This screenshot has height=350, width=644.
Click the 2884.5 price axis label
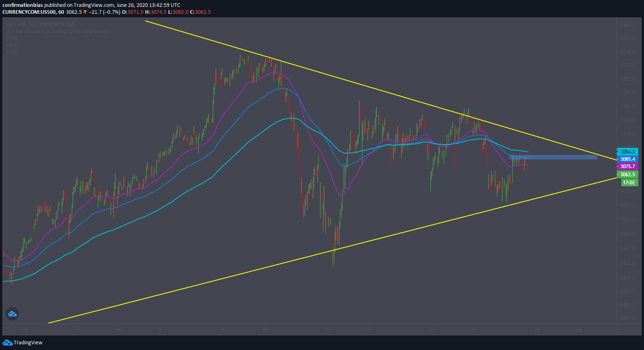[627, 305]
